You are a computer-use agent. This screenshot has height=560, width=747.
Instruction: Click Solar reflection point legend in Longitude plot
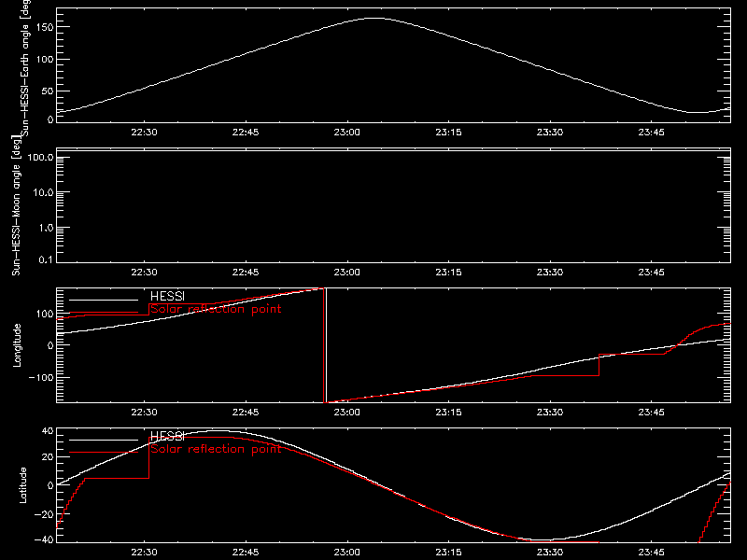(216, 309)
